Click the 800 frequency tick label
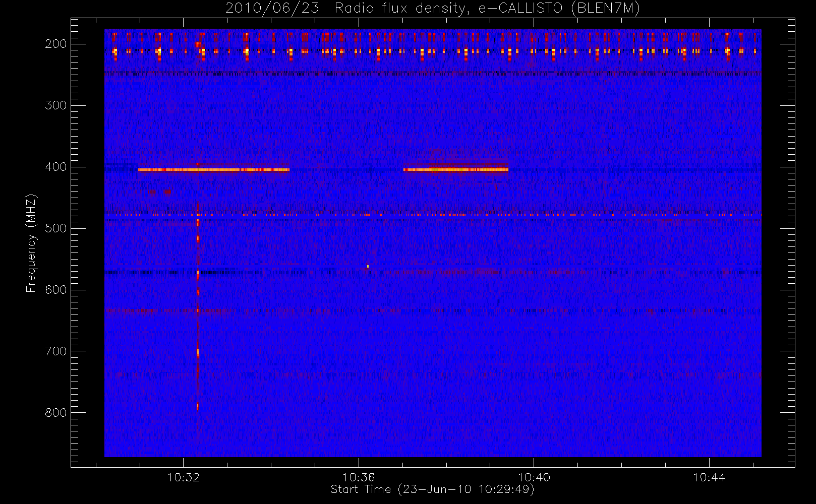This screenshot has height=504, width=816. coord(56,413)
